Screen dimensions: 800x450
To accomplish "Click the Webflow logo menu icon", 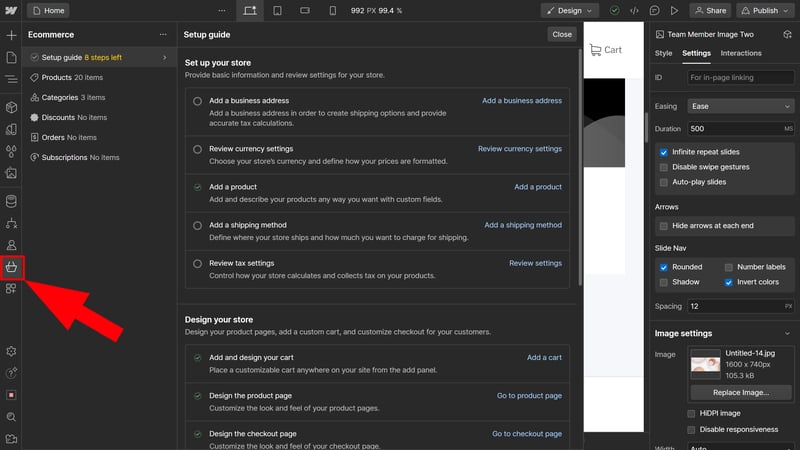I will [x=11, y=10].
